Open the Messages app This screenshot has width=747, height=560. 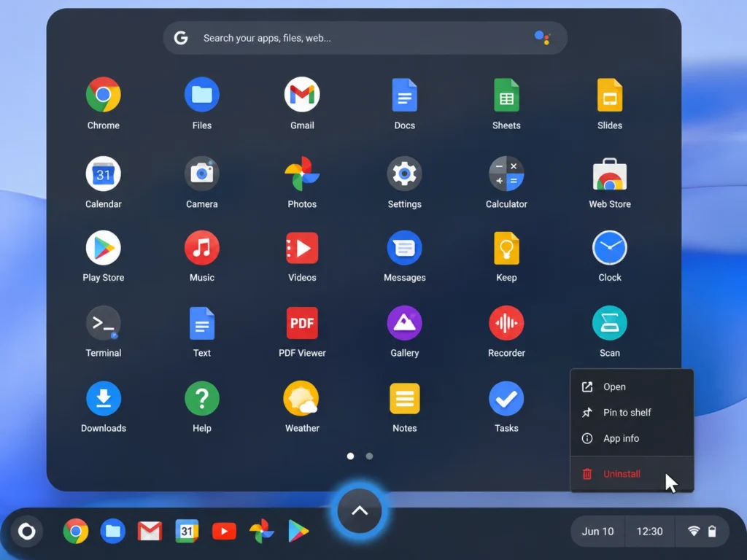[x=404, y=248]
